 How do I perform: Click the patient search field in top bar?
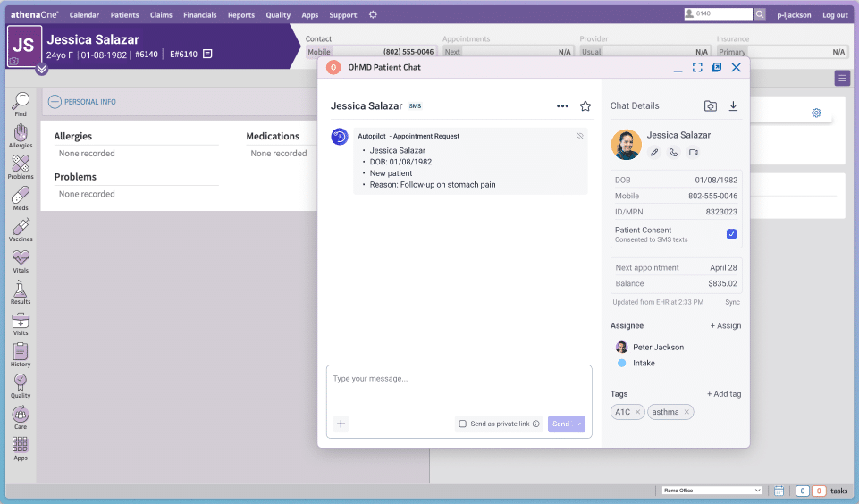(x=719, y=14)
